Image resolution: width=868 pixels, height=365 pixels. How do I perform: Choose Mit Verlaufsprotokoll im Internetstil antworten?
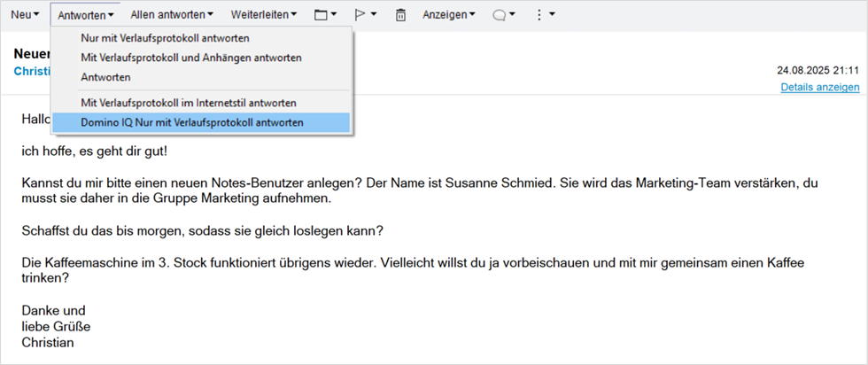coord(189,103)
